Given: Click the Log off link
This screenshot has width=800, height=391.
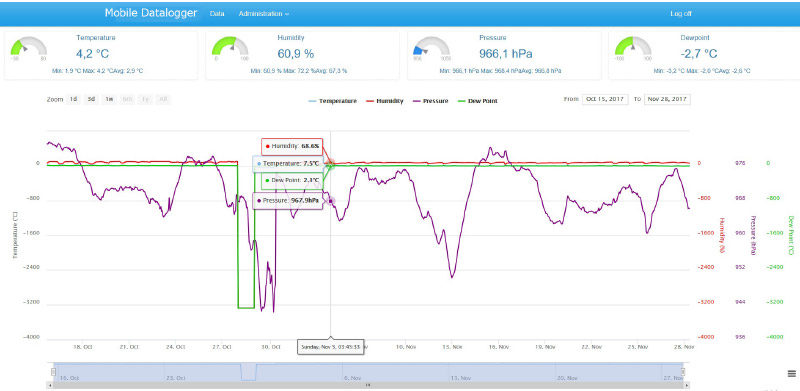Looking at the screenshot, I should coord(681,14).
